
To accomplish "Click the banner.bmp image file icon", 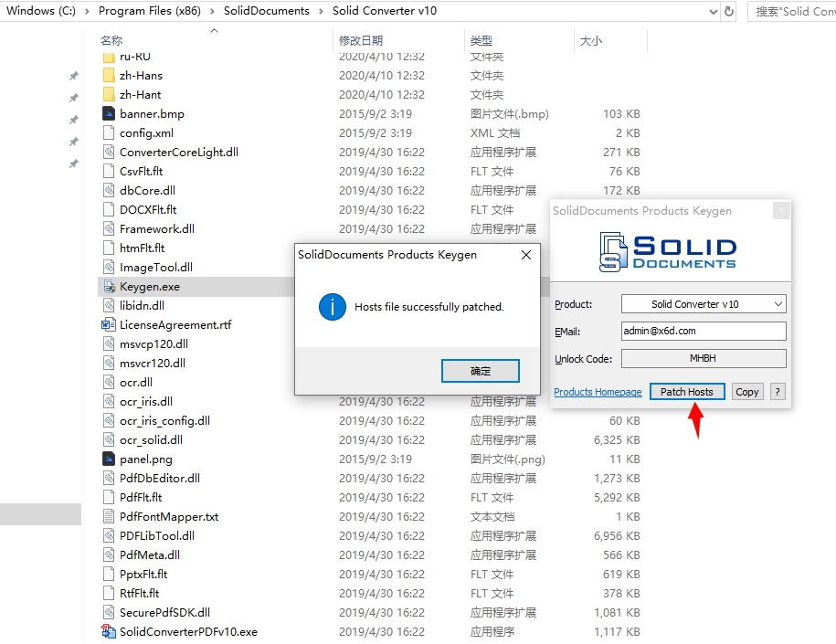I will tap(109, 114).
